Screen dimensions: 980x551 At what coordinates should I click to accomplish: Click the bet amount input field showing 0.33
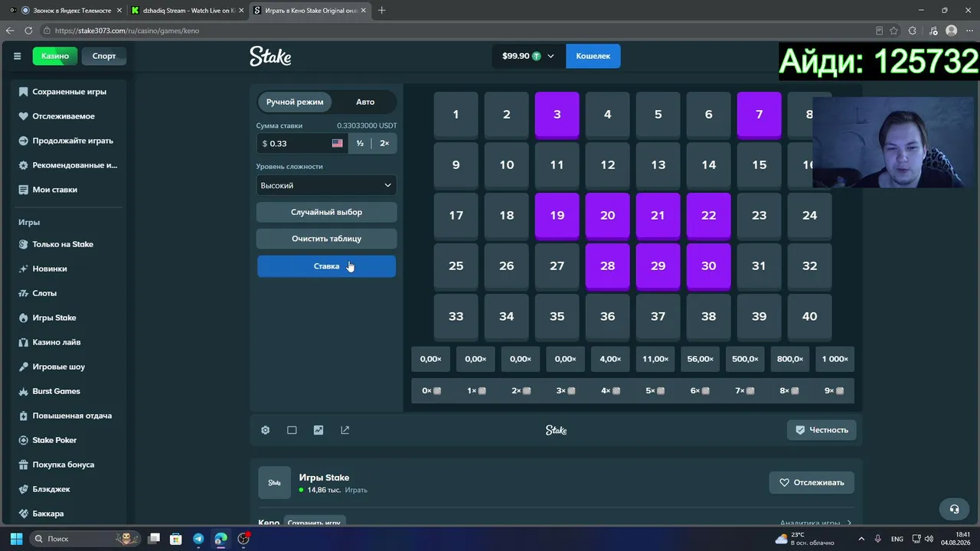point(302,143)
